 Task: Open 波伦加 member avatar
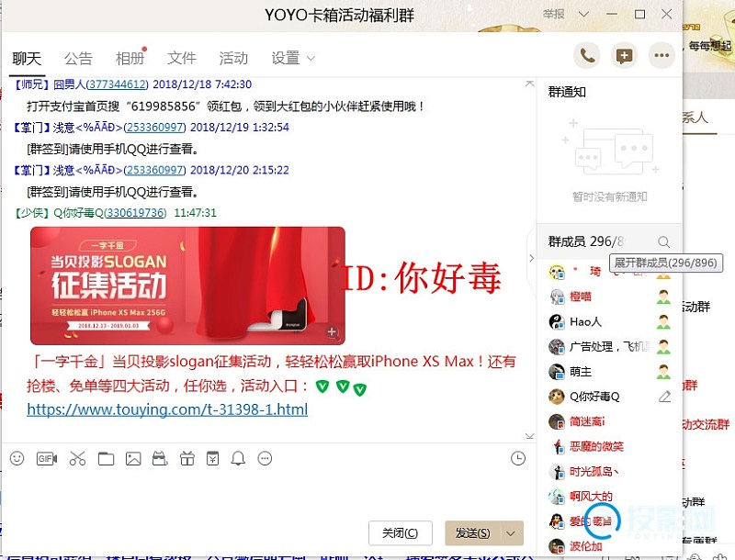[557, 546]
